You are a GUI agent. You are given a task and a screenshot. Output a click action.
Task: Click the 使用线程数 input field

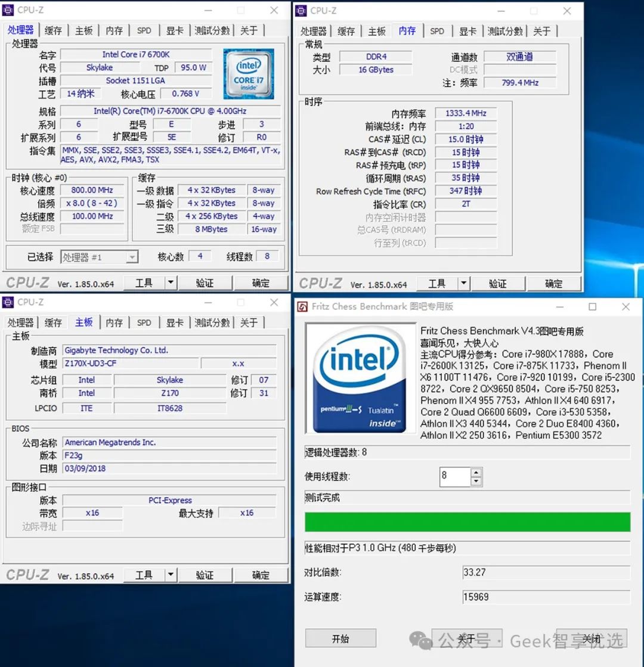455,476
